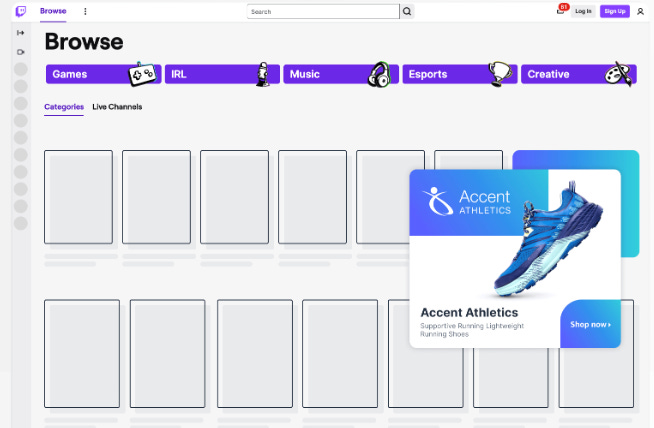Expand the sidebar with the arrow icon
The image size is (654, 428).
(x=20, y=33)
